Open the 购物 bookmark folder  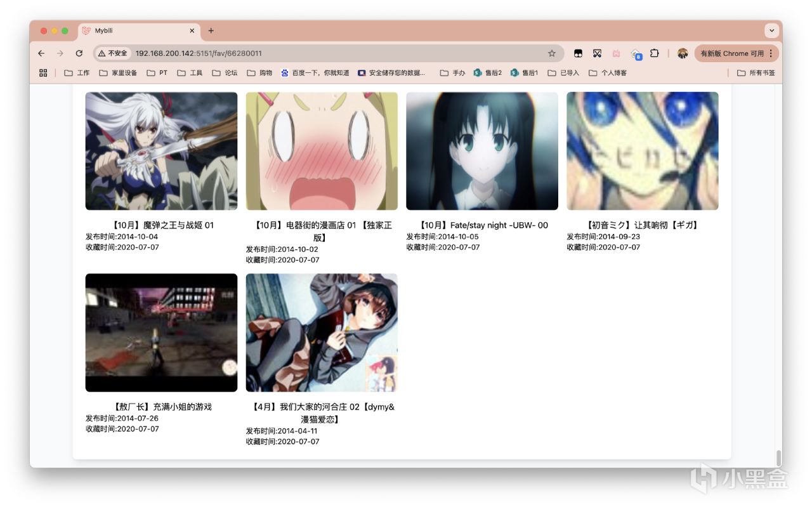coord(259,73)
